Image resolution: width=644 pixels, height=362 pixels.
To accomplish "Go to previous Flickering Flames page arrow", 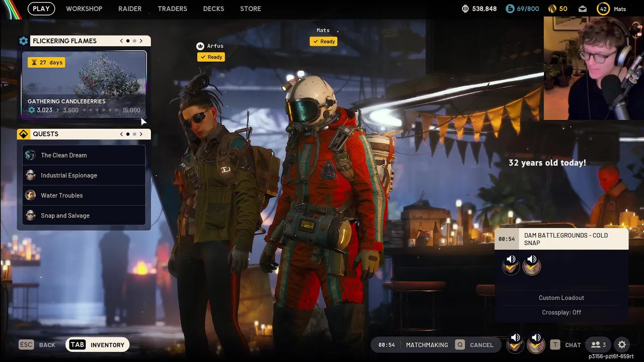I will [121, 41].
